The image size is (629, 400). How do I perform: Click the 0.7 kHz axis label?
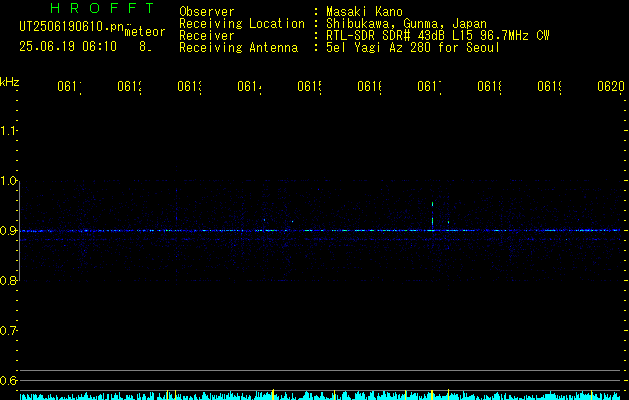tap(8, 331)
